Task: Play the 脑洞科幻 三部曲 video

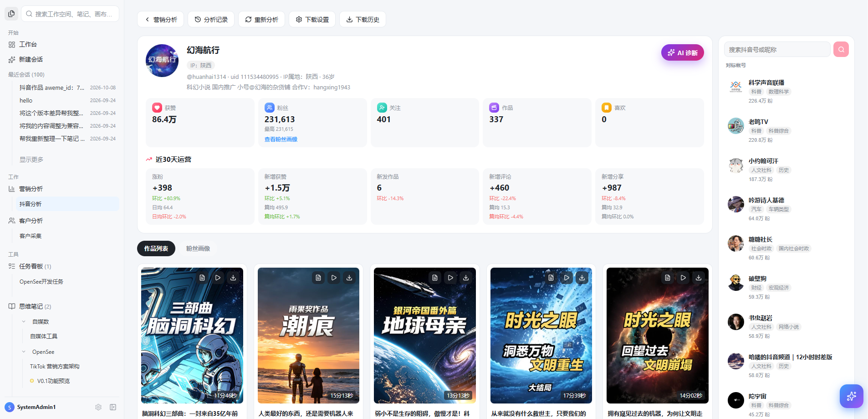Action: click(x=218, y=278)
